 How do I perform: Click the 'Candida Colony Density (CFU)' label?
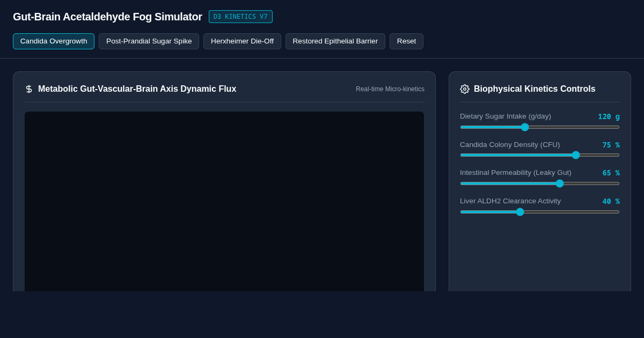(x=510, y=145)
